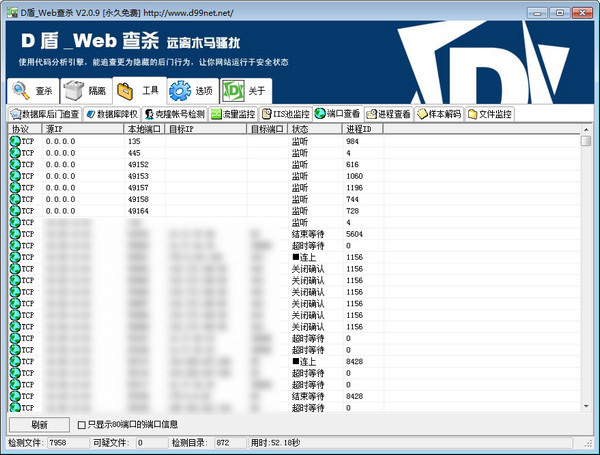This screenshot has height=455, width=600.
Task: Click the scrollbar down arrow
Action: [x=586, y=406]
